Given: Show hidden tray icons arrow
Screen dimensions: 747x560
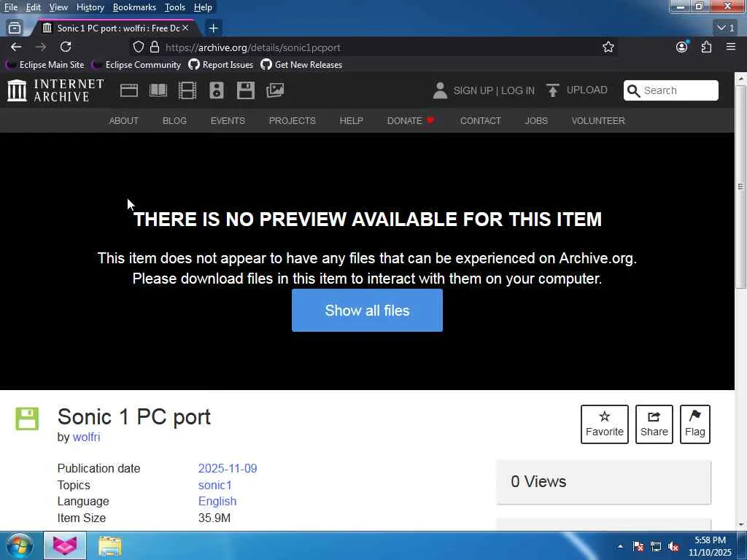Looking at the screenshot, I should point(620,547).
